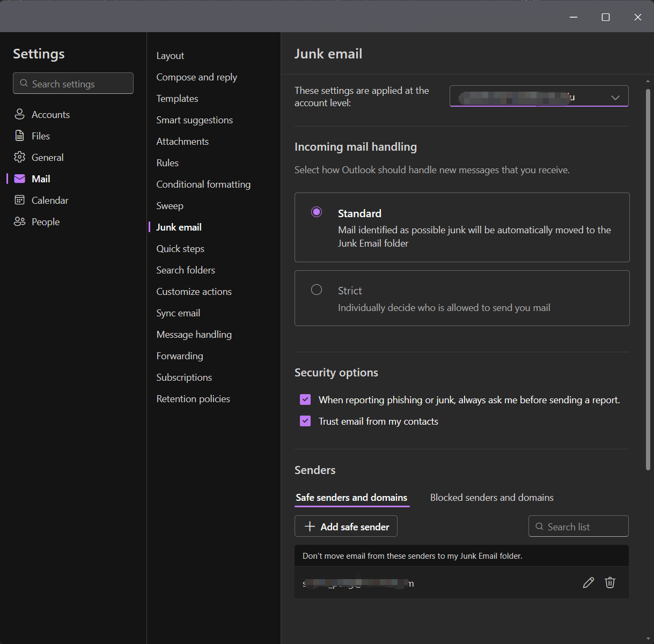Click Add safe sender button
The image size is (654, 644).
click(x=346, y=527)
